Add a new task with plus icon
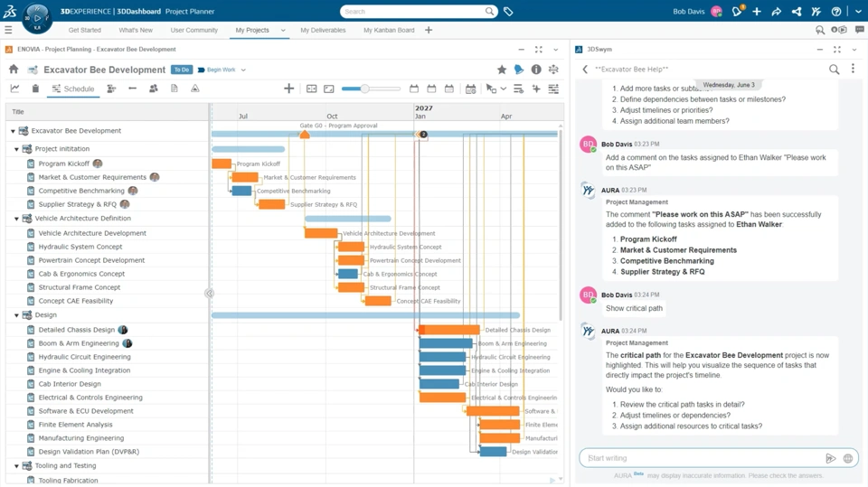The image size is (868, 487). (x=289, y=89)
